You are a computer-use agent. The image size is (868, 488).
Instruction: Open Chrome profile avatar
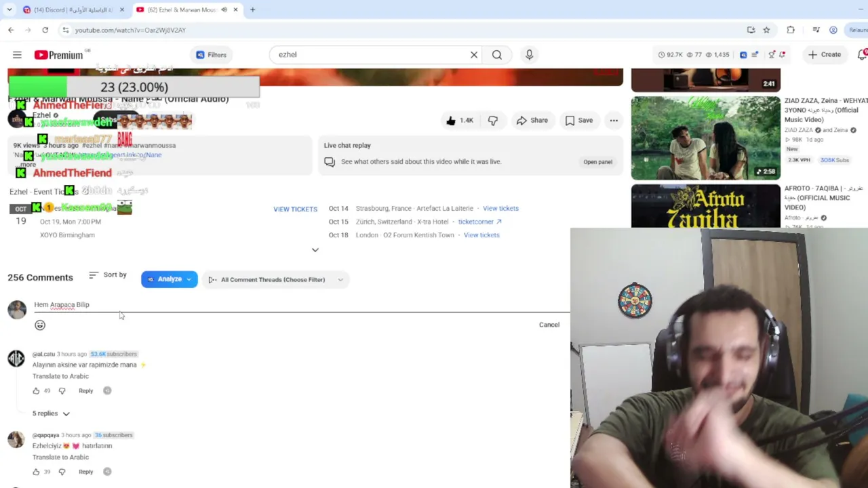click(833, 30)
